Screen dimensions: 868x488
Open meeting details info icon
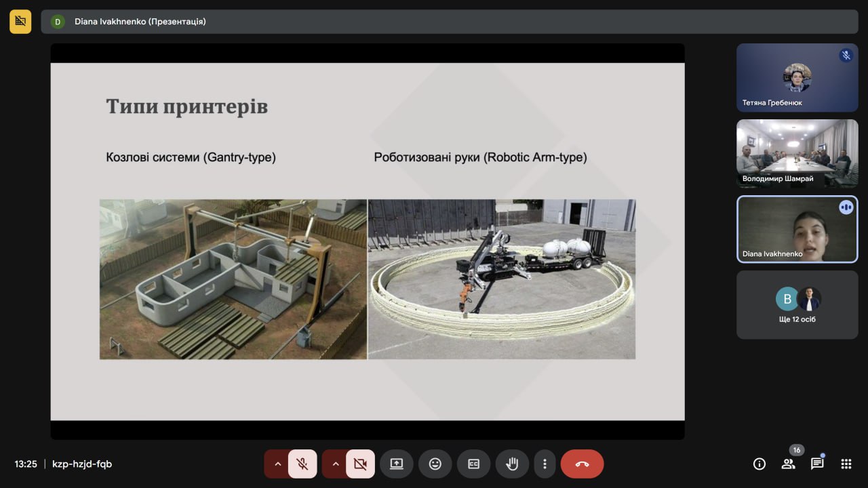click(759, 464)
